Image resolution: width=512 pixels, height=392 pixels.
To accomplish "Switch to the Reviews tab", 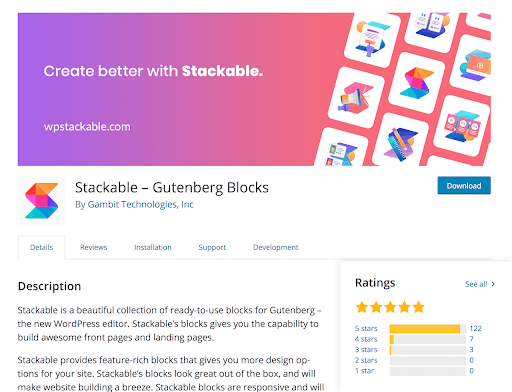I will coord(93,247).
